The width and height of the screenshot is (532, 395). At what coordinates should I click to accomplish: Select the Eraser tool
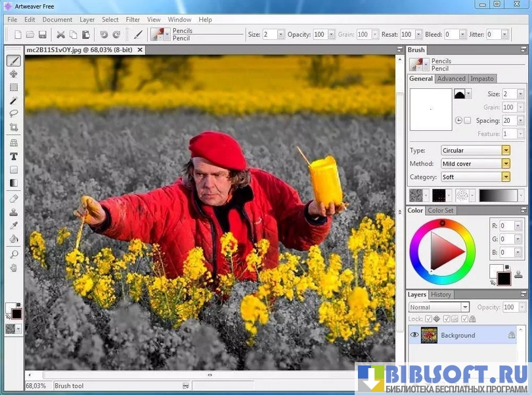(13, 198)
